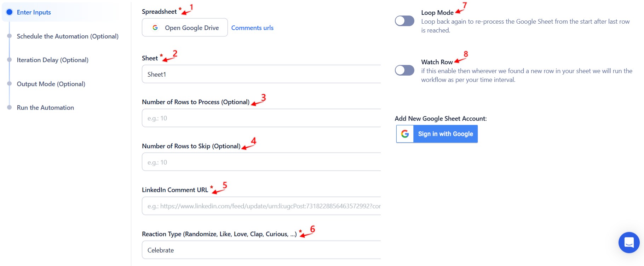Click the Run the Automation step dot

pyautogui.click(x=10, y=107)
